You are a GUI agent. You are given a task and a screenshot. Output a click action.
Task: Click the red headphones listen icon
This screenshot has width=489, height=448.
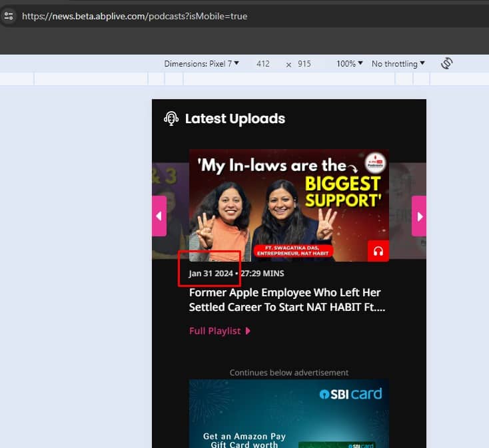pos(378,251)
